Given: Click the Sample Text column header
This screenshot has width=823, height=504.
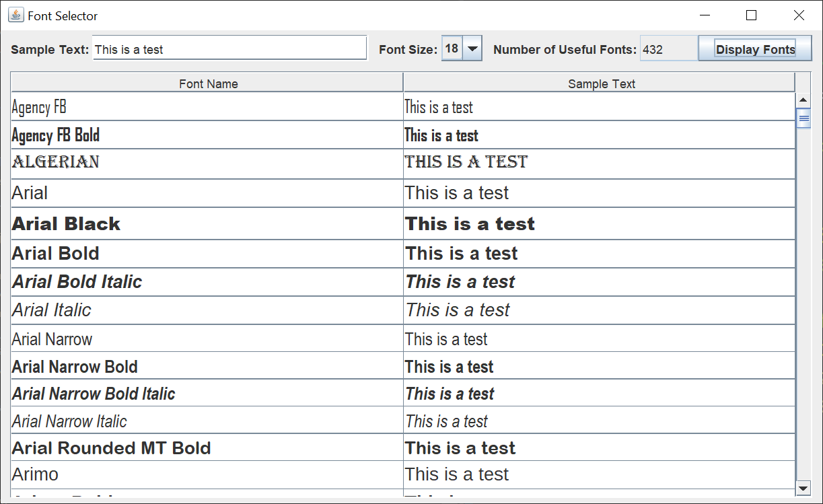Looking at the screenshot, I should coord(601,83).
